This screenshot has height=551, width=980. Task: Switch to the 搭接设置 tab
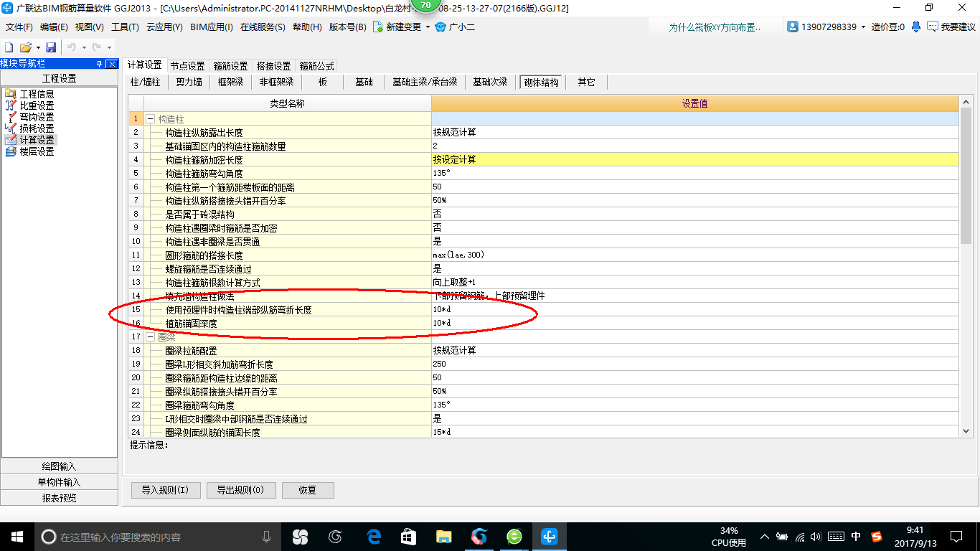[x=273, y=65]
